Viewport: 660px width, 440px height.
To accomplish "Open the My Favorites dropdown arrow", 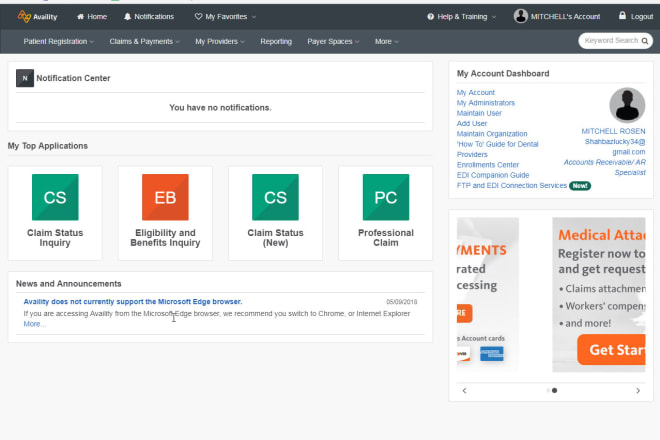I will 254,17.
